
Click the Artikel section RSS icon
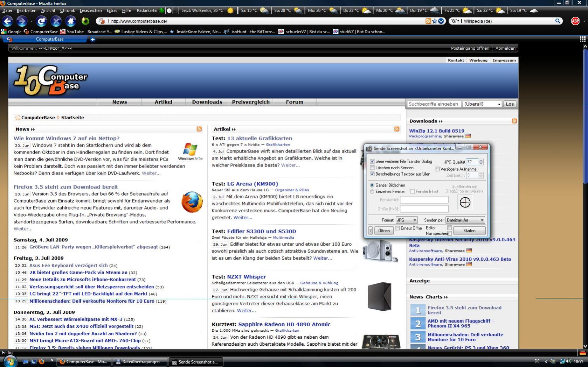[396, 129]
